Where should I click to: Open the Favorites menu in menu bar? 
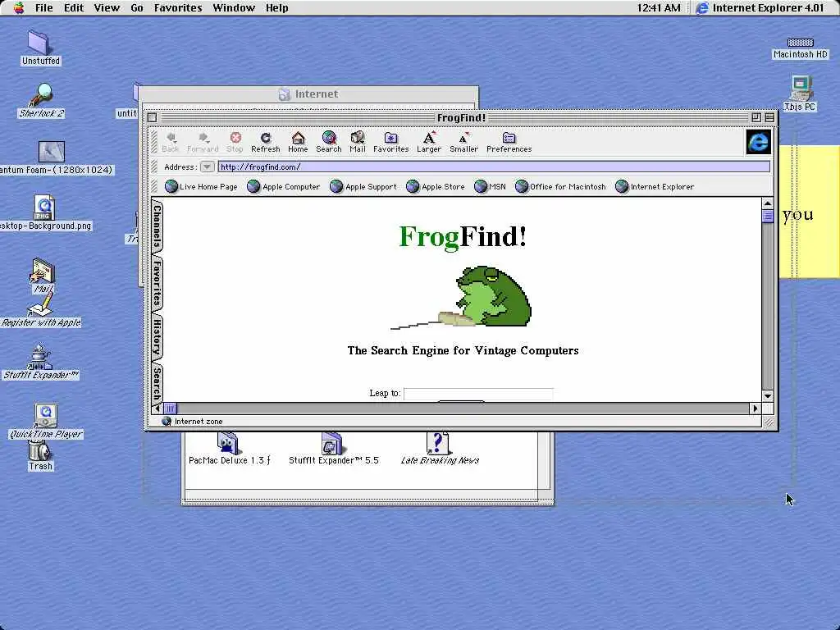[178, 7]
